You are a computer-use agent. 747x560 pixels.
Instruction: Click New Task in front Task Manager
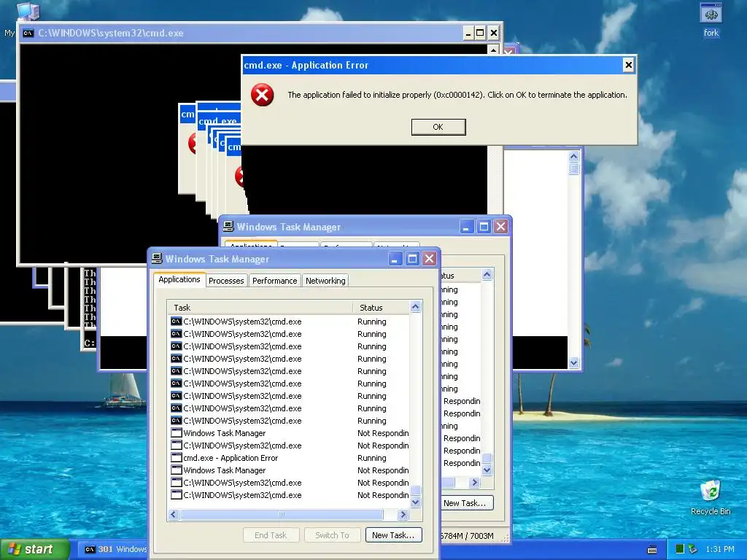393,534
